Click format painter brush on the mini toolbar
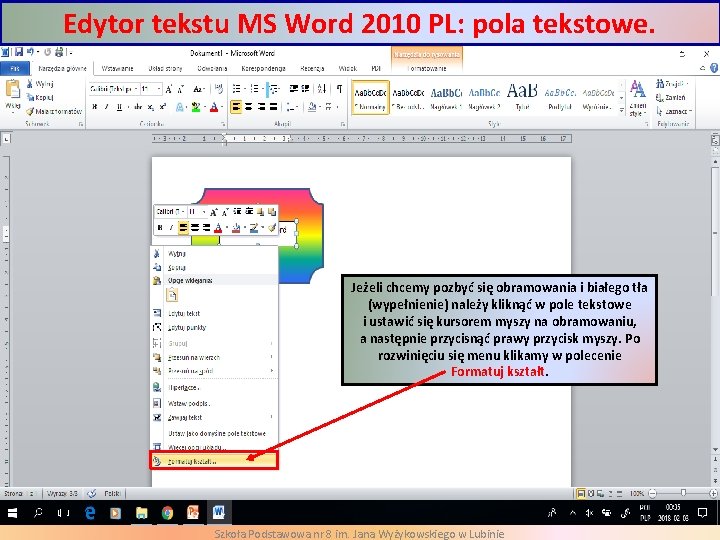The image size is (720, 540). (272, 227)
